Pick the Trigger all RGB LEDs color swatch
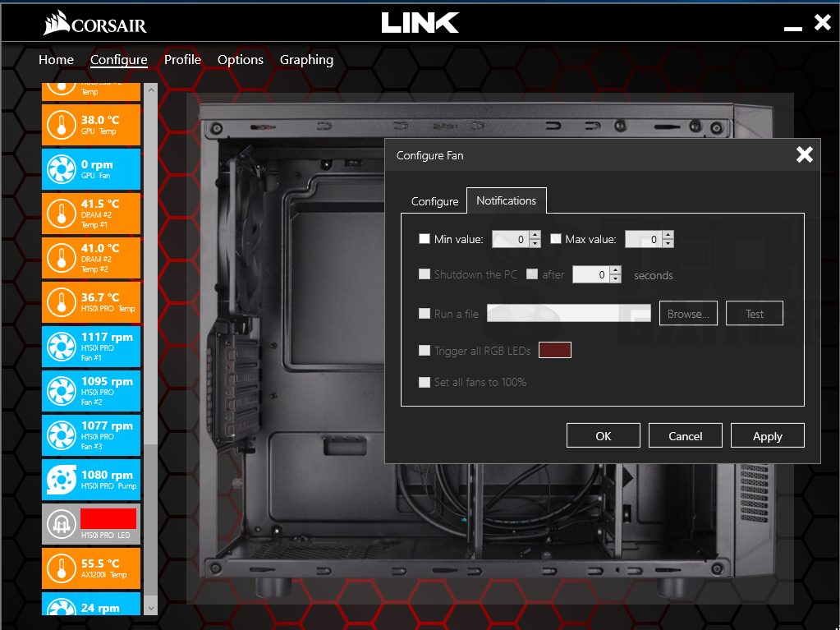Image resolution: width=840 pixels, height=630 pixels. click(x=554, y=351)
